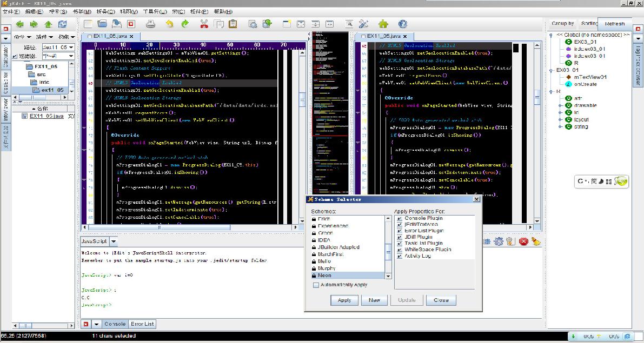
Task: Uncheck the Console Plugin checkbox
Action: pyautogui.click(x=400, y=218)
